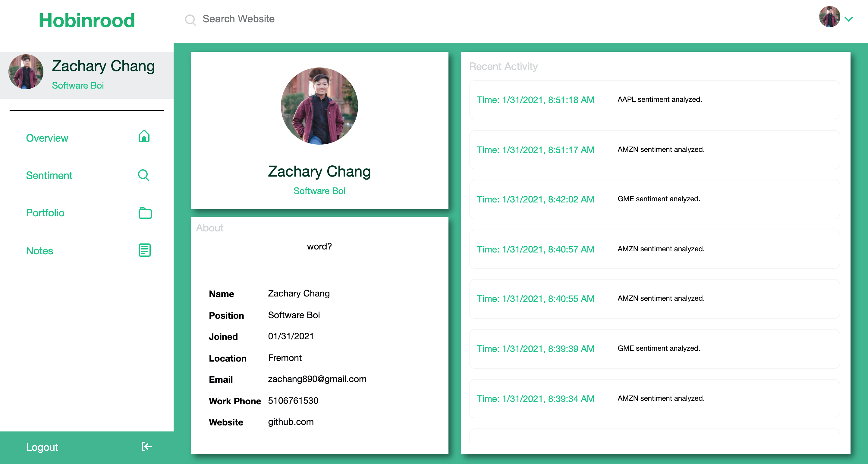Click the magnifier icon beside Sentiment
Screen dimensions: 868x464
click(143, 175)
